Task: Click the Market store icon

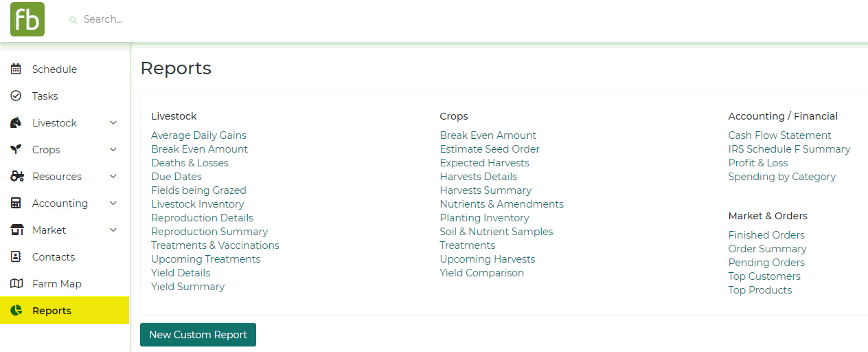Action: [x=16, y=230]
